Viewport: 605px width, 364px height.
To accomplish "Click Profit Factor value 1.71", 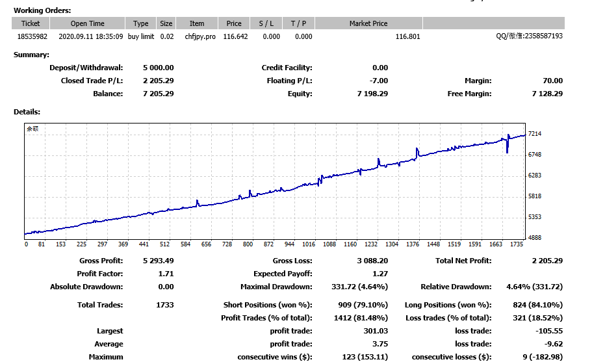I will (x=166, y=274).
